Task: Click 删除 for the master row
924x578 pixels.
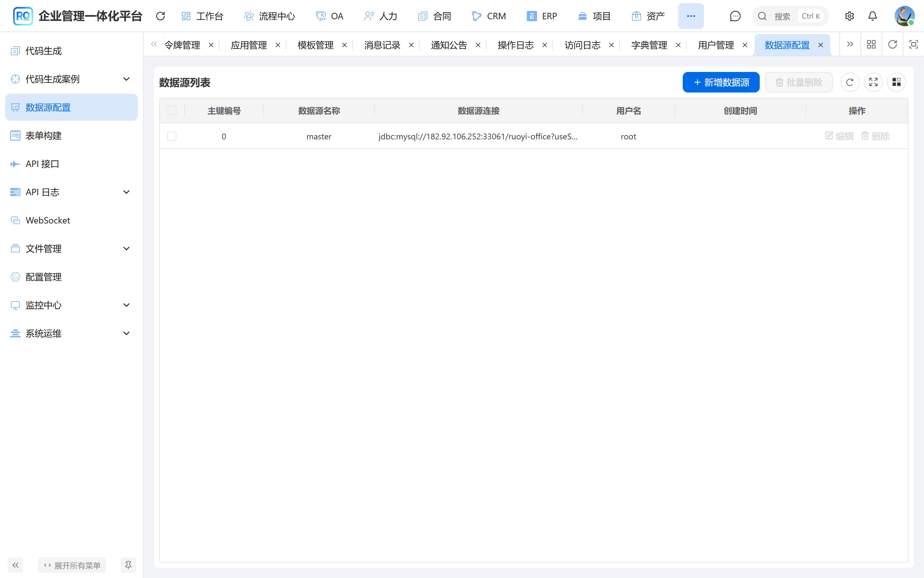Action: click(x=875, y=136)
